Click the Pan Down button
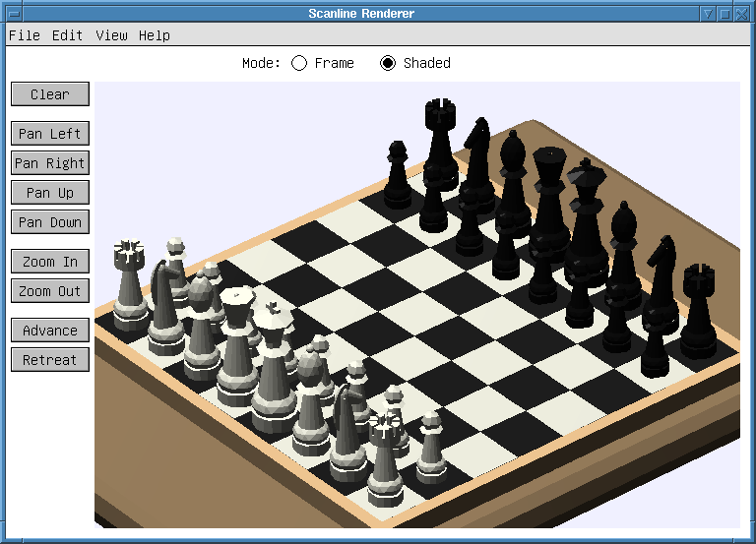The width and height of the screenshot is (756, 544). point(50,222)
